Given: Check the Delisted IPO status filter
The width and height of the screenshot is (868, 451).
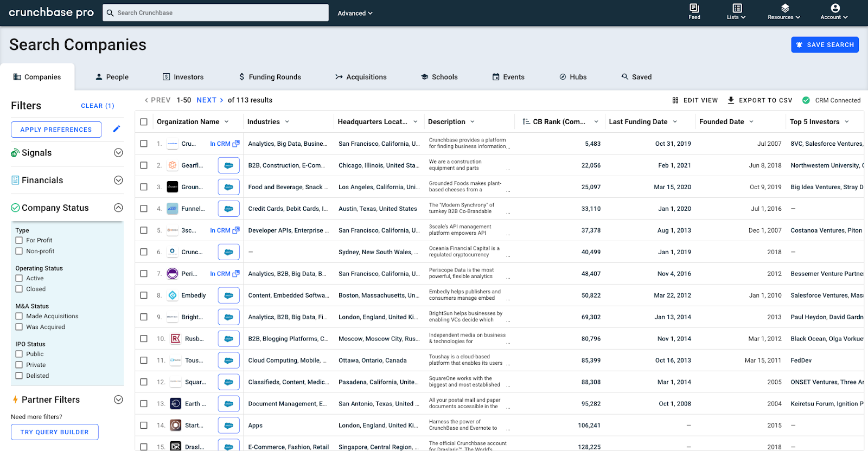Looking at the screenshot, I should 19,376.
